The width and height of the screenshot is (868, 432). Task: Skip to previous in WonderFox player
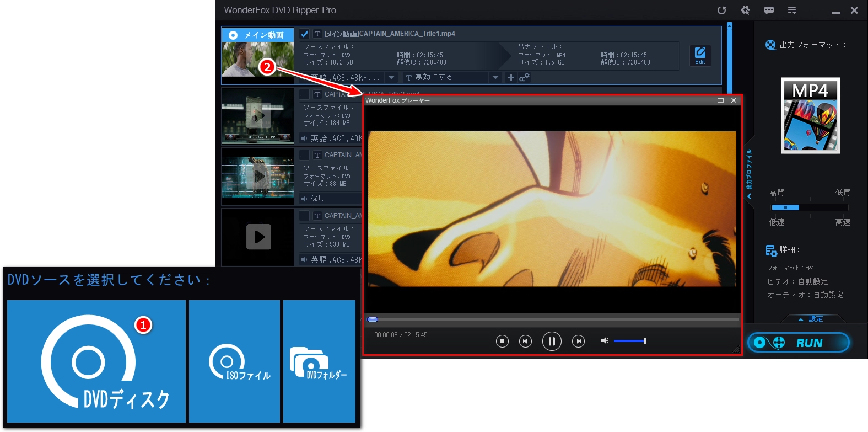point(526,342)
